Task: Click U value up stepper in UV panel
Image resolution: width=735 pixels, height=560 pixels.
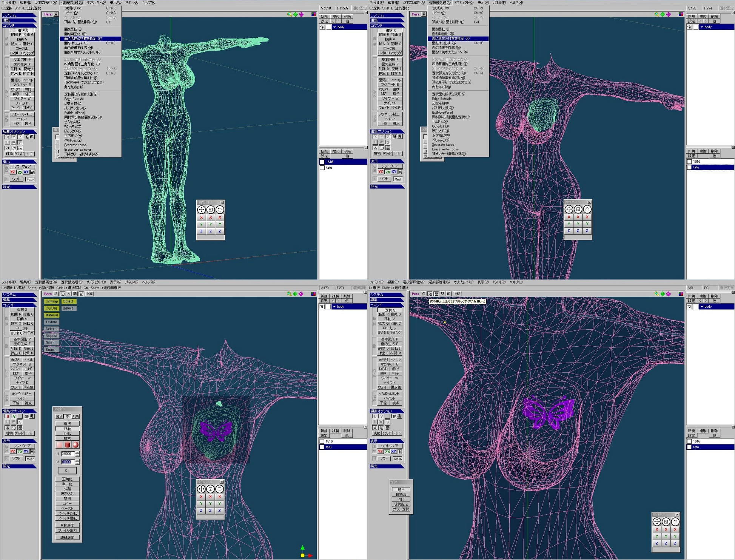Action: coord(77,452)
